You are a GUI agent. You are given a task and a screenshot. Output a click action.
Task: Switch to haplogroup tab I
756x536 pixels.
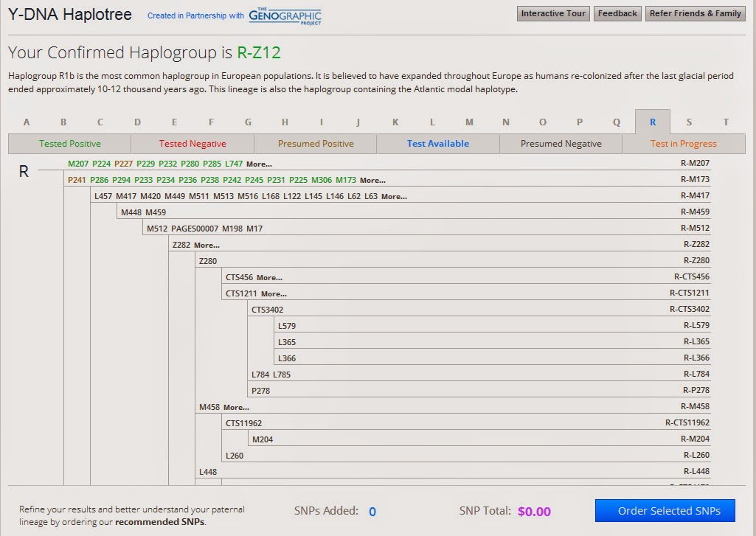pos(321,122)
